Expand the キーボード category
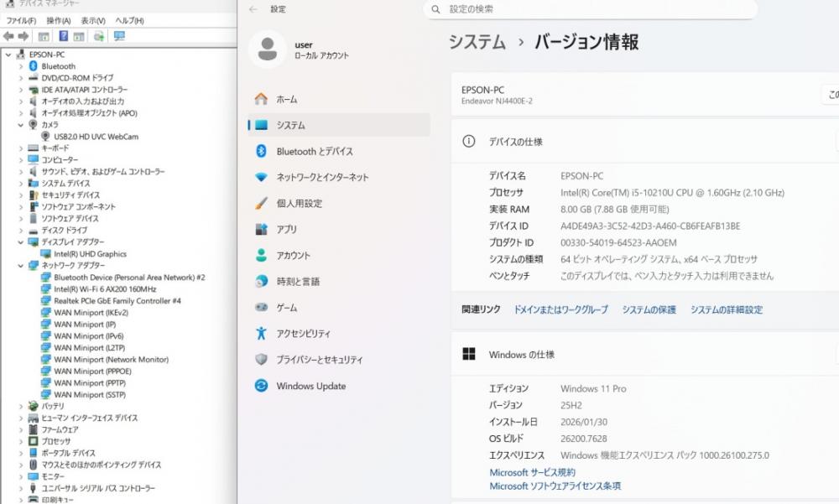The height and width of the screenshot is (504, 839). tap(21, 148)
